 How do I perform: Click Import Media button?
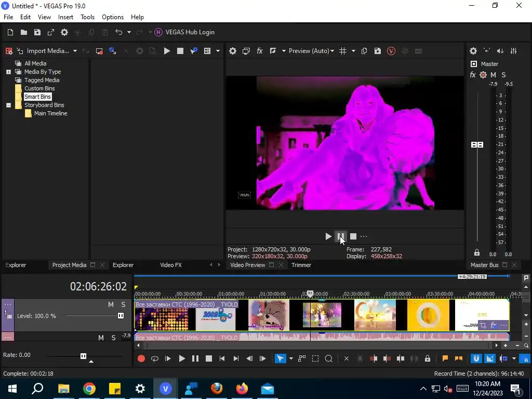tap(43, 51)
